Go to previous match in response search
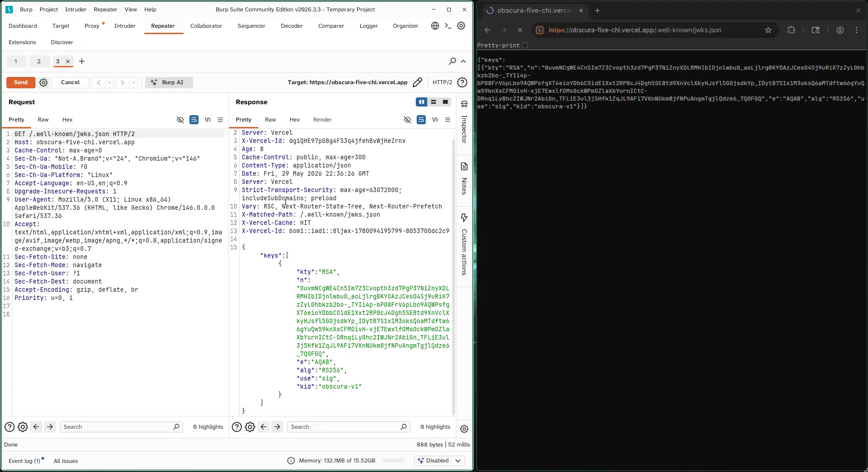Screen dimensions: 868x472 (264, 427)
